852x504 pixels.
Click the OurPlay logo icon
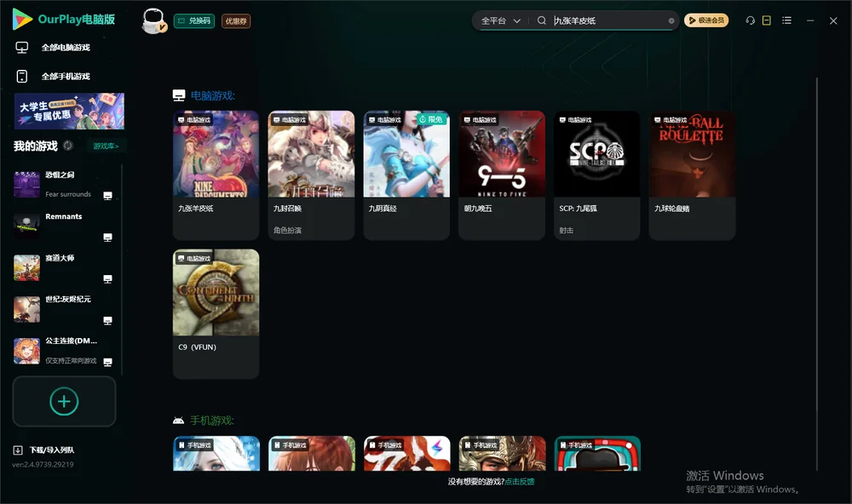22,20
